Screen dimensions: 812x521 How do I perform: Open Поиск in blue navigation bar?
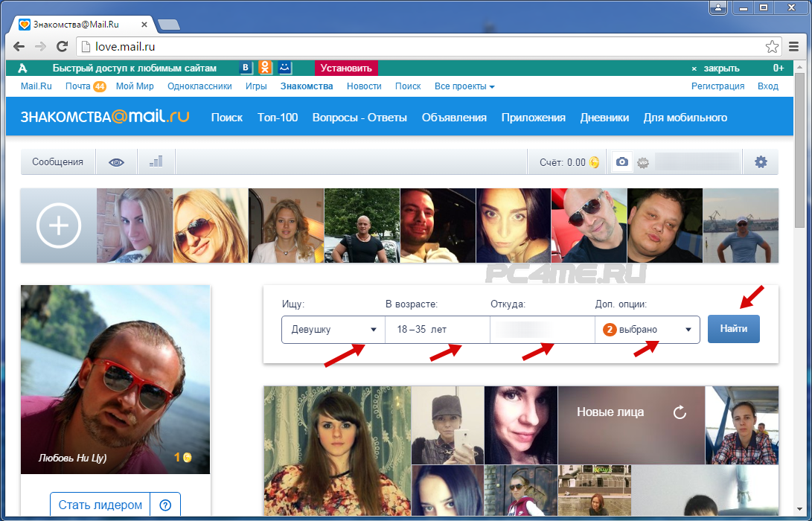click(x=227, y=118)
